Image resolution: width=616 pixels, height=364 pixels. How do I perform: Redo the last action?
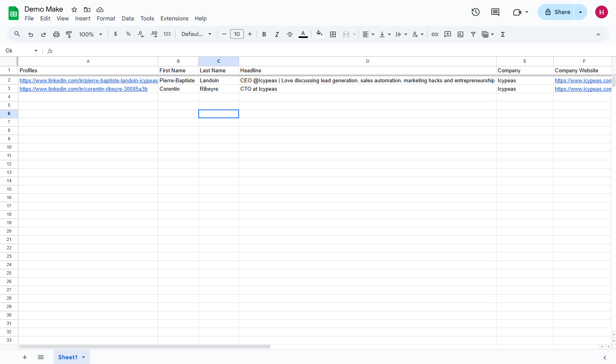coord(44,34)
